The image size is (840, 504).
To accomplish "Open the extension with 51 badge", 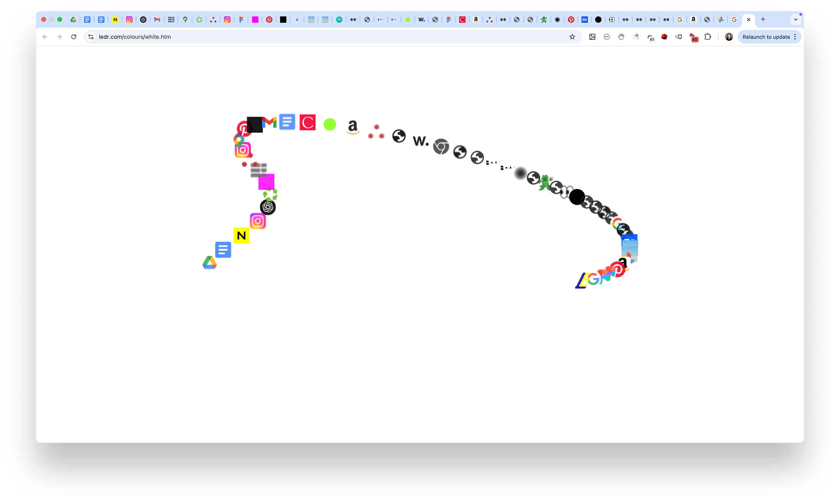I will click(x=650, y=38).
